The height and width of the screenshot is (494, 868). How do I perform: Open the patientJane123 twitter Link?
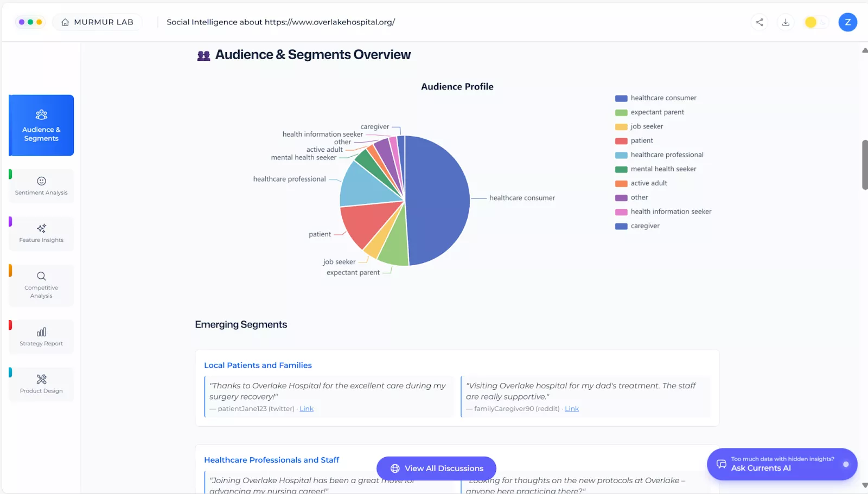[x=307, y=409]
